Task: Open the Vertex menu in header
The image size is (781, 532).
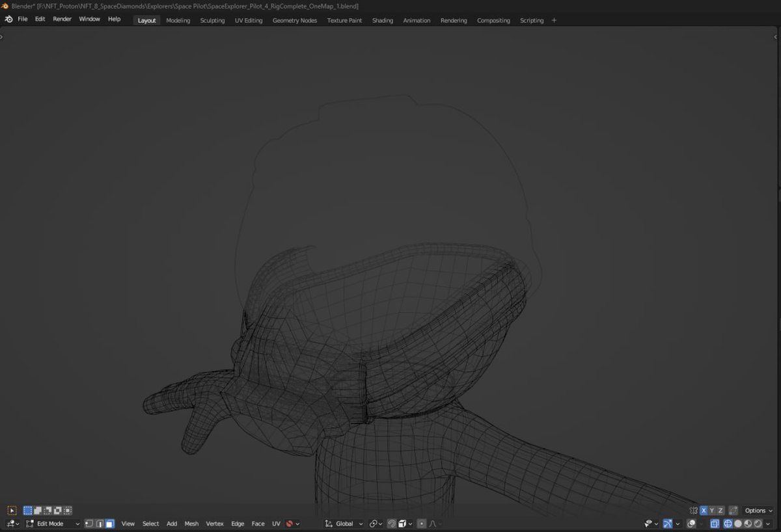Action: pyautogui.click(x=215, y=524)
